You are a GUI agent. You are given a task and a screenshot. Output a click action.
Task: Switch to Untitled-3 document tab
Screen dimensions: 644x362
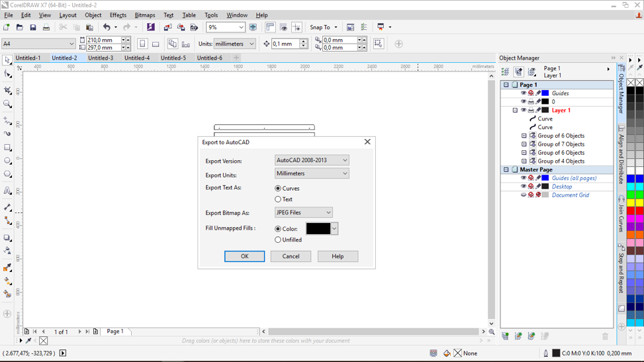pyautogui.click(x=100, y=58)
